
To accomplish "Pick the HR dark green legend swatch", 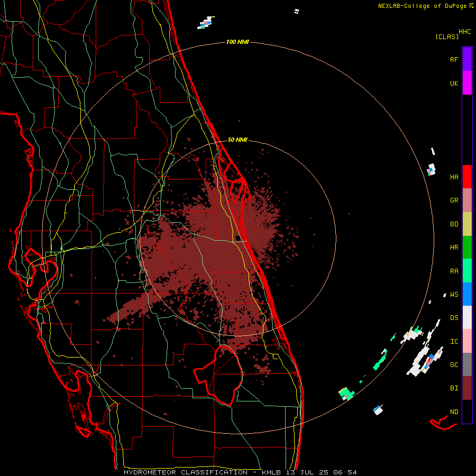I will click(467, 247).
